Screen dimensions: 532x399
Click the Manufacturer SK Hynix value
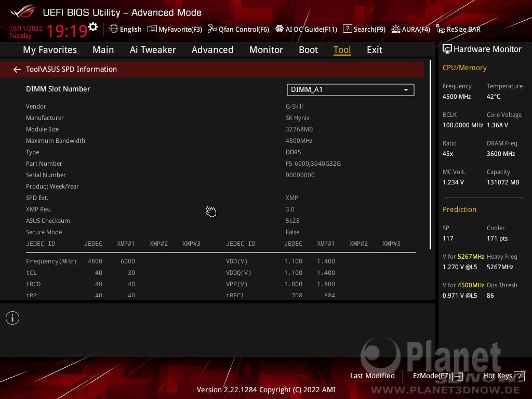298,118
